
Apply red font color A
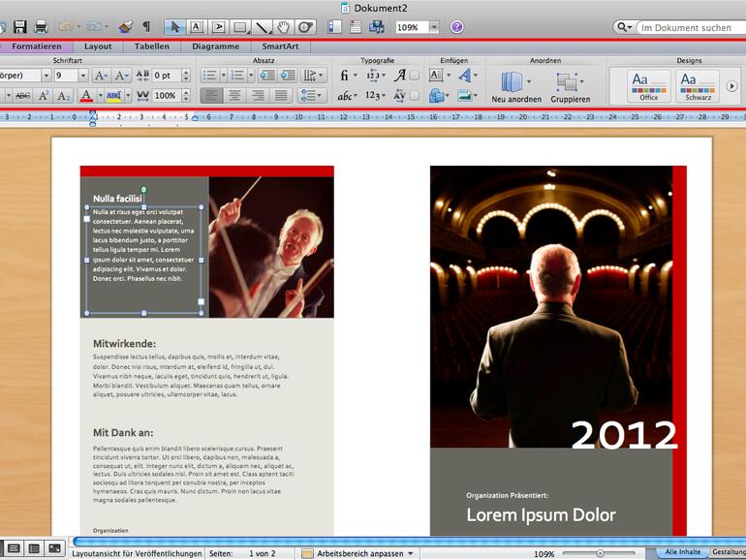[x=86, y=96]
